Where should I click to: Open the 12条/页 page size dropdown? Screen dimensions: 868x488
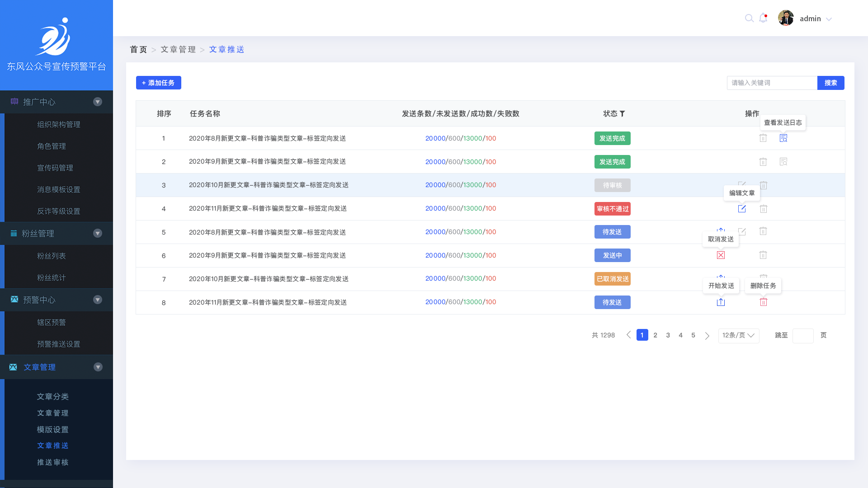pos(738,335)
